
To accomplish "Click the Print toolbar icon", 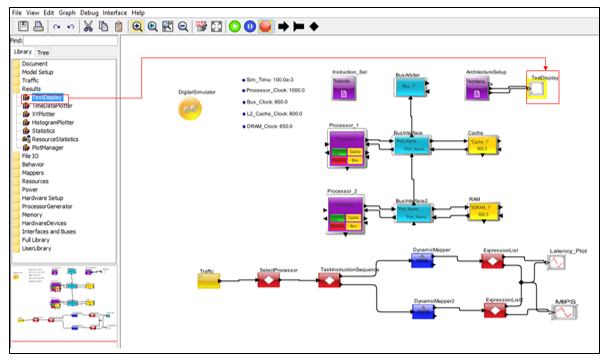I will click(x=38, y=26).
